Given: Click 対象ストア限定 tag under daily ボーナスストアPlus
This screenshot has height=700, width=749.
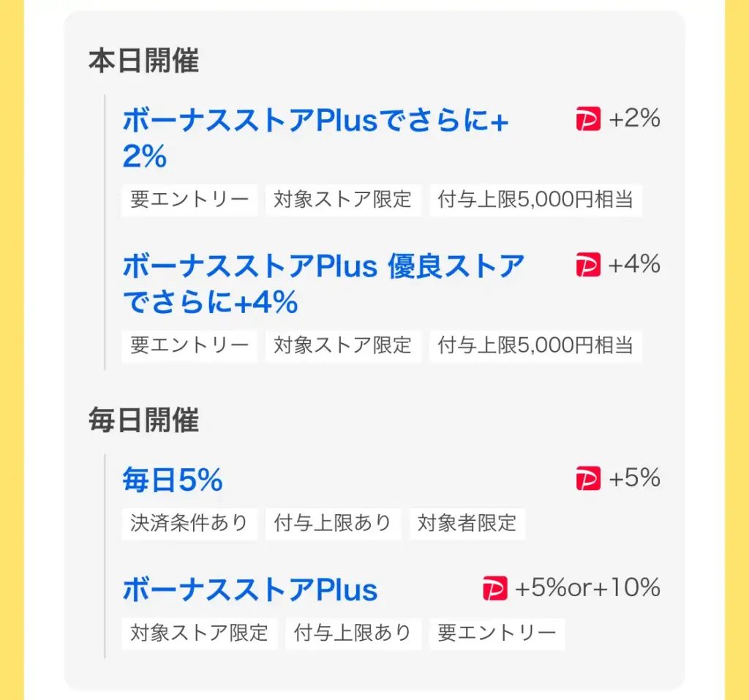Looking at the screenshot, I should click(199, 633).
